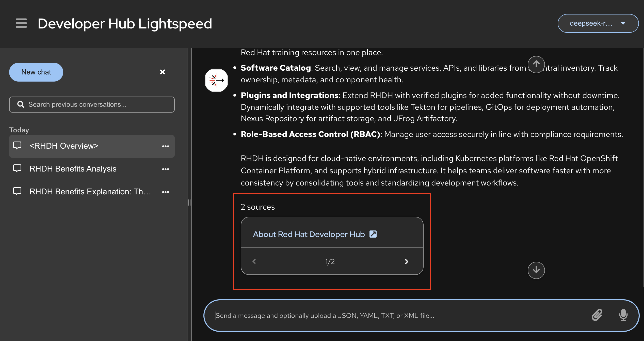
Task: Go to next source card
Action: (x=406, y=261)
